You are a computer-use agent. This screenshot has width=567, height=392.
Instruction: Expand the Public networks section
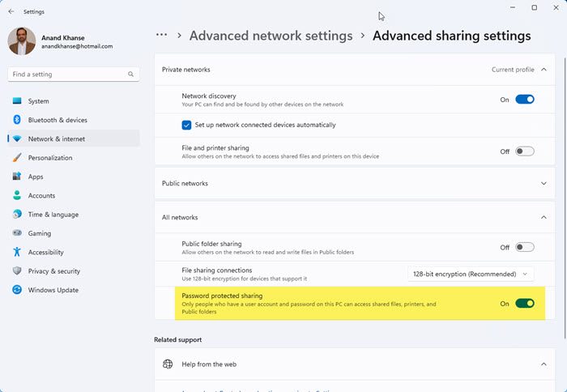coord(544,184)
